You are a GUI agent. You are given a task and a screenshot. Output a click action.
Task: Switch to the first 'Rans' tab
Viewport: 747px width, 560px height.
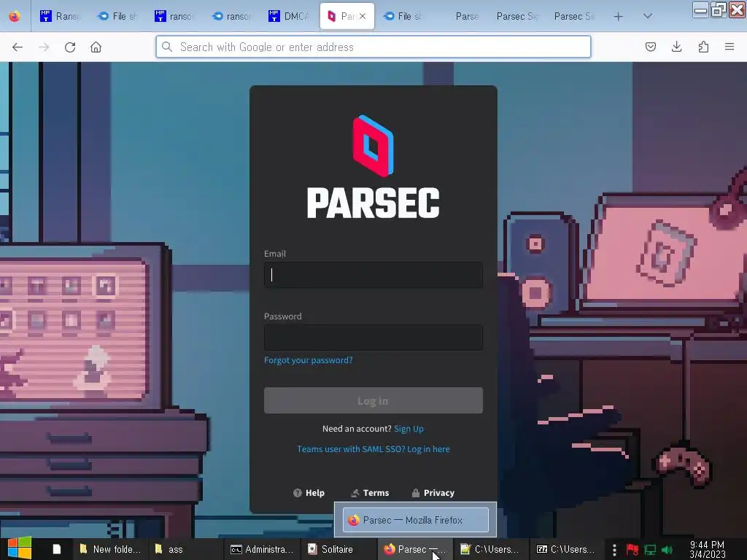[60, 16]
